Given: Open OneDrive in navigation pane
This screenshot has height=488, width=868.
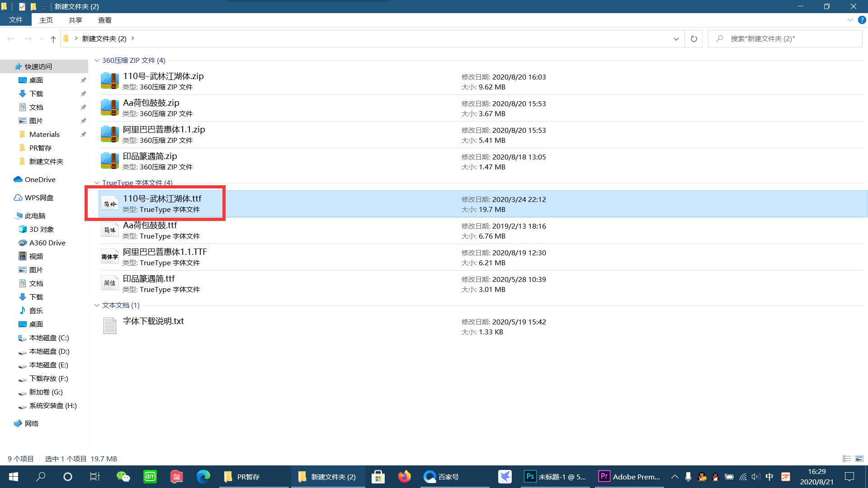Looking at the screenshot, I should click(x=40, y=179).
